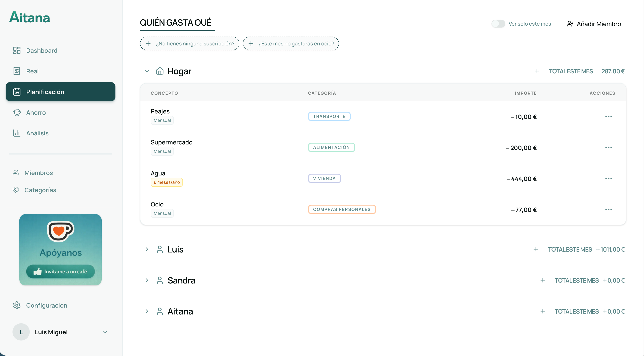
Task: Open the actions menu for Peajes
Action: [x=608, y=117]
